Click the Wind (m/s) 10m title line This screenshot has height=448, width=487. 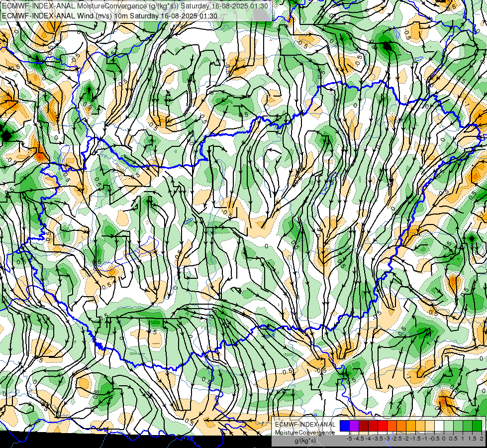109,16
